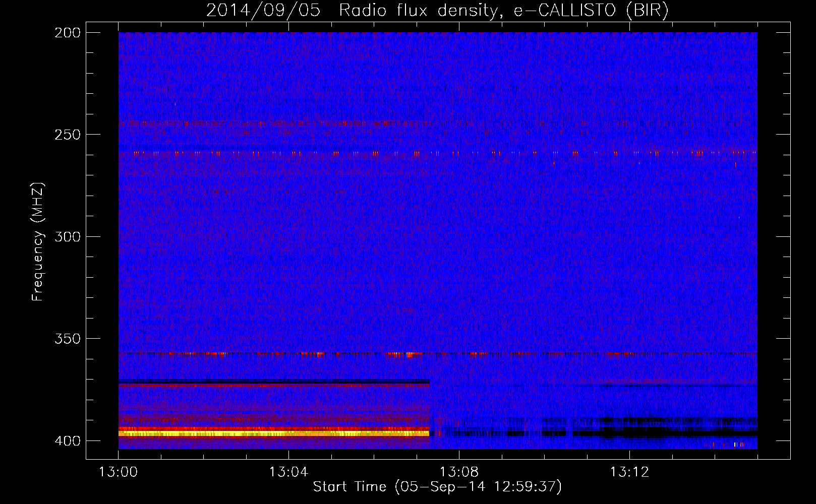Click the plot title mentioning e-CALLISTO (BIR)
The image size is (816, 504).
click(437, 10)
